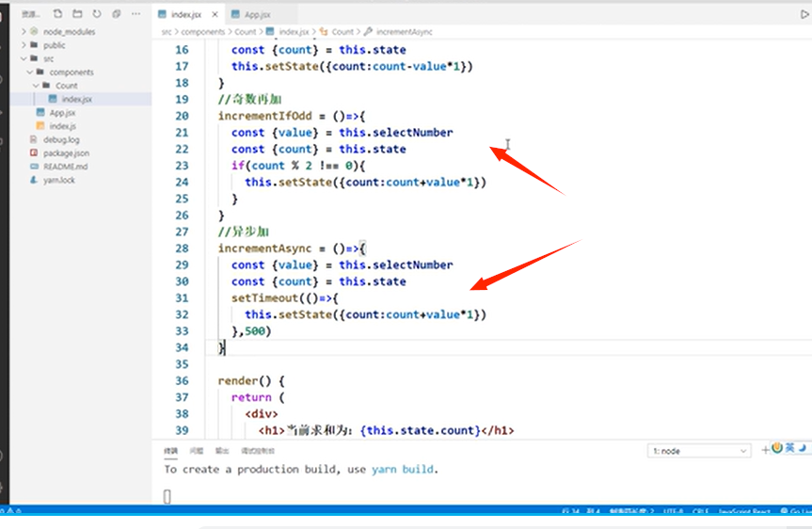This screenshot has height=529, width=812.
Task: Switch to the index.jsx editor tab
Action: click(x=186, y=14)
